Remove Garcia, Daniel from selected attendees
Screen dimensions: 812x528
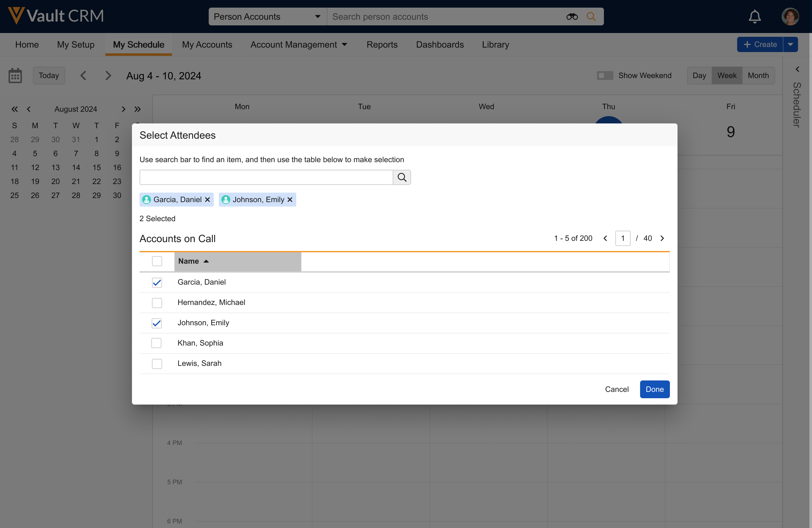207,200
